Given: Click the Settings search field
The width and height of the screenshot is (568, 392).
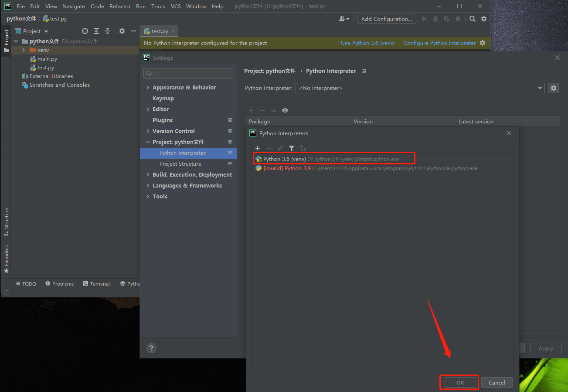Looking at the screenshot, I should (188, 73).
